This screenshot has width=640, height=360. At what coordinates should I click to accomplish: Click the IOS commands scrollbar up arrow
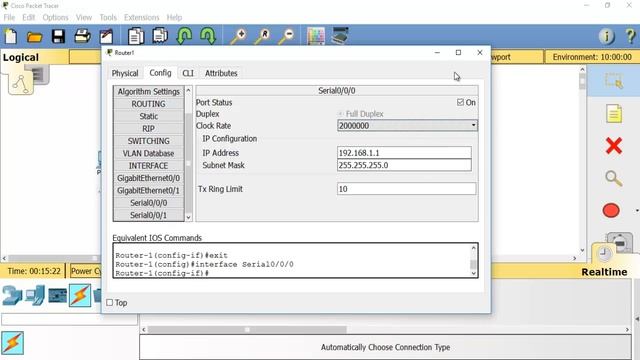[x=473, y=248]
